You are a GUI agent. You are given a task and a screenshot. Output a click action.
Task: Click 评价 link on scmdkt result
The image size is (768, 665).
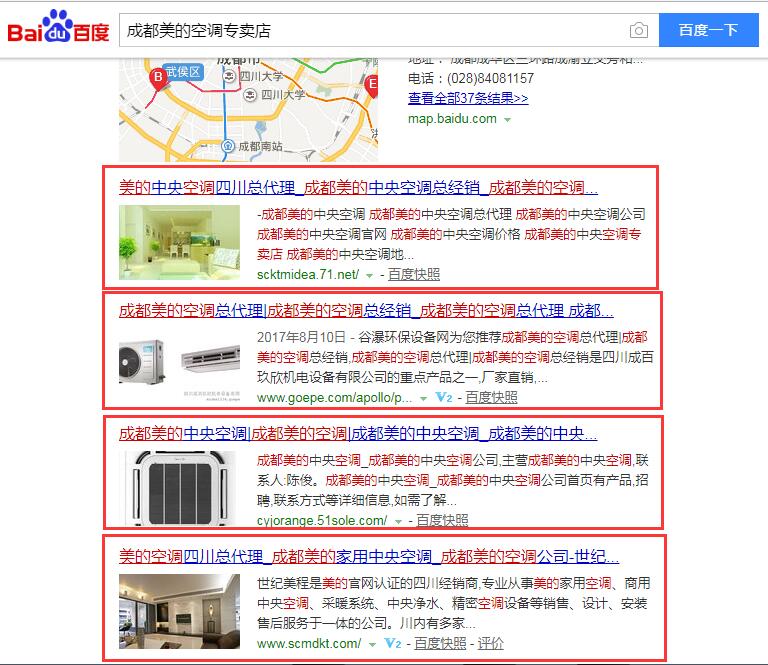(x=490, y=643)
